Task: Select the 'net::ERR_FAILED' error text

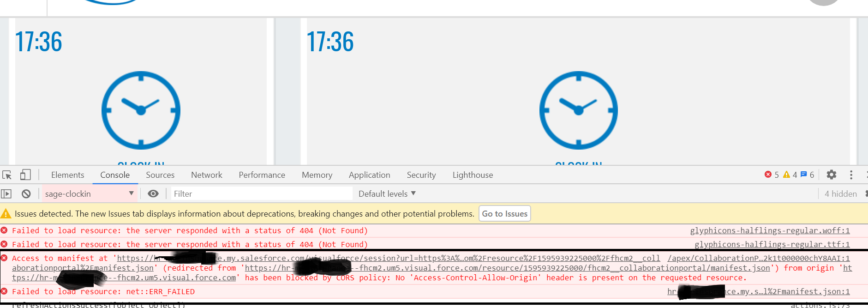Action: (x=161, y=292)
